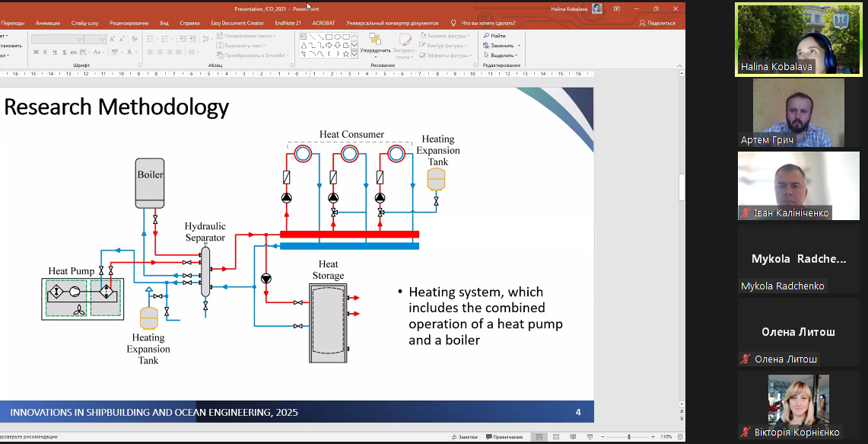Screen dimensions: 868x444
Task: Toggle italic formatting (К)
Action: coord(45,53)
